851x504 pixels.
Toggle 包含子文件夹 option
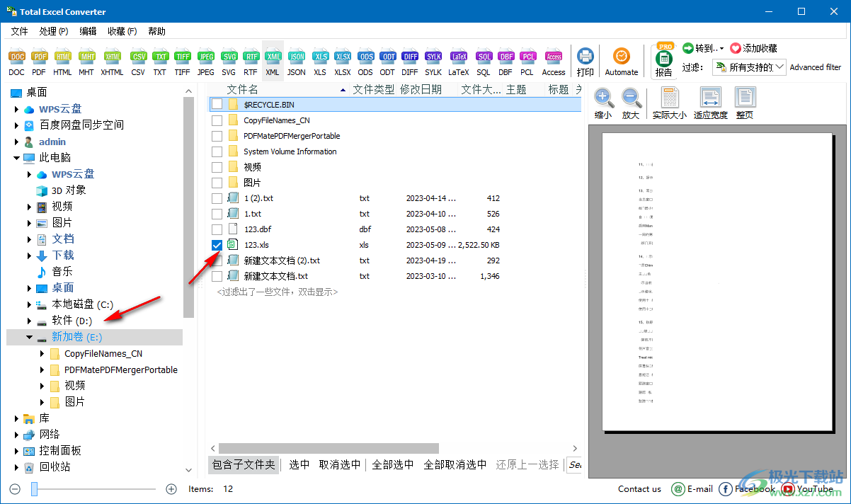click(244, 464)
